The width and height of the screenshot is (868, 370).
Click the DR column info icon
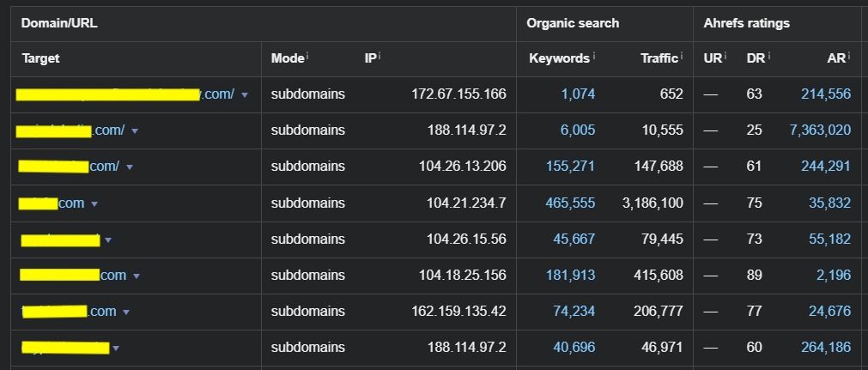(x=769, y=56)
